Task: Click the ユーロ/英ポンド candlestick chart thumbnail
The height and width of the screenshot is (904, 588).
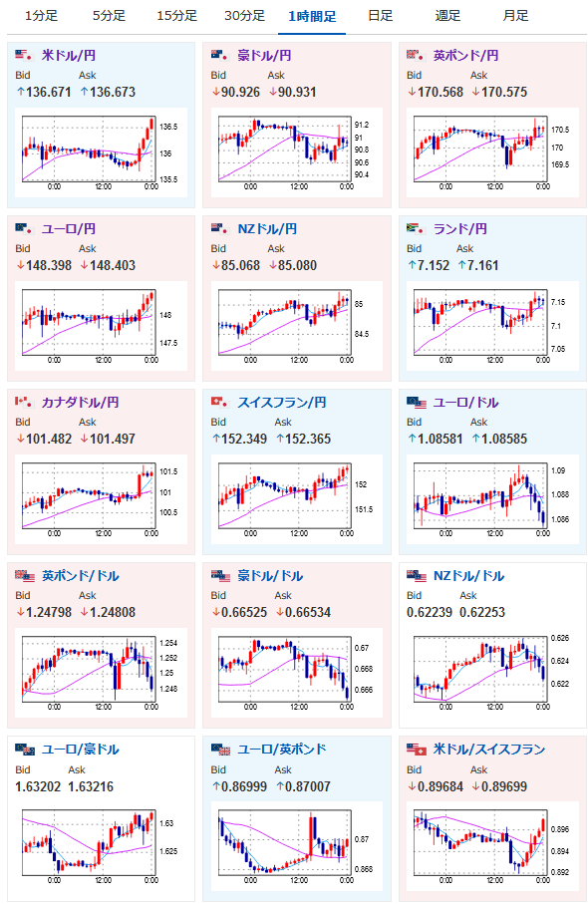Action: (x=292, y=846)
